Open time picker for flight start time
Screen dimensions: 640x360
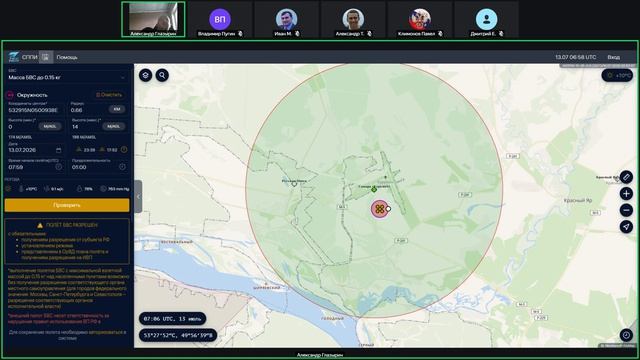(x=58, y=167)
